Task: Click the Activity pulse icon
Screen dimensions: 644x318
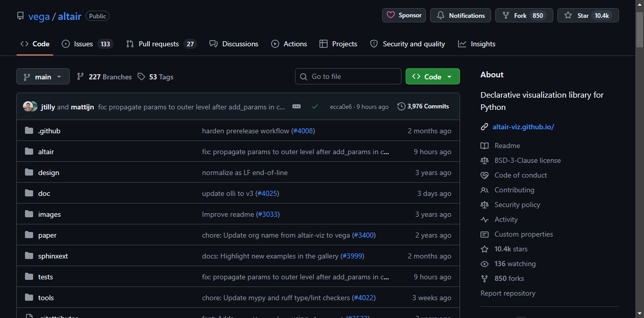Action: click(485, 219)
